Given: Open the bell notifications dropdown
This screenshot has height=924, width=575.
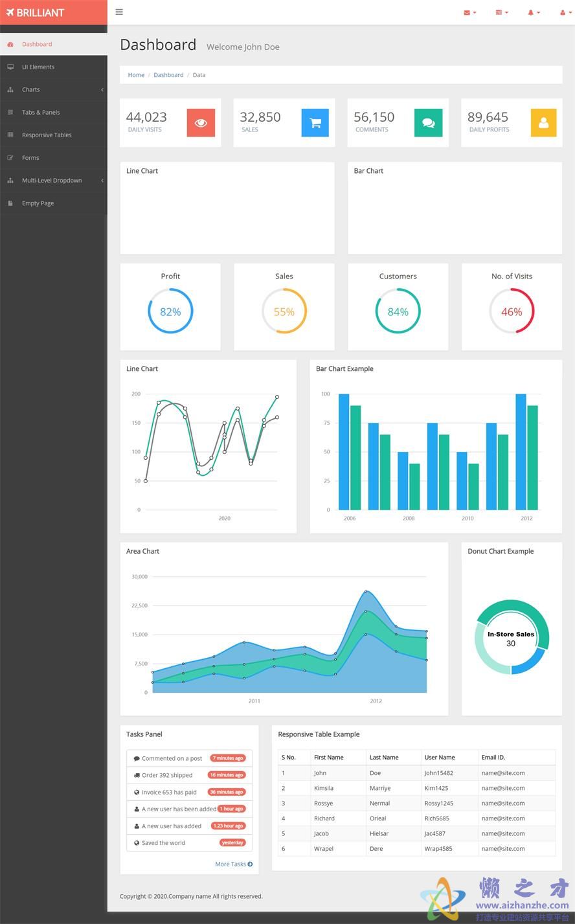Looking at the screenshot, I should [534, 12].
